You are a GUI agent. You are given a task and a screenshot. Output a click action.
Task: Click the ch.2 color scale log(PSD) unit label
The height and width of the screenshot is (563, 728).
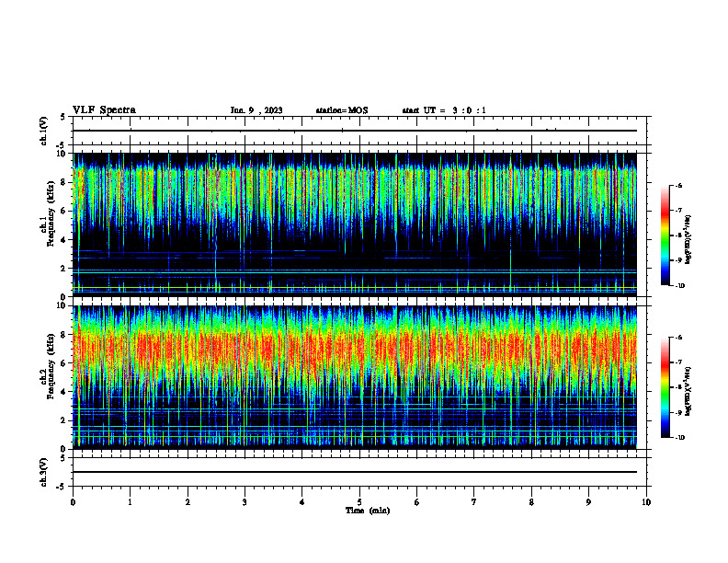[688, 392]
